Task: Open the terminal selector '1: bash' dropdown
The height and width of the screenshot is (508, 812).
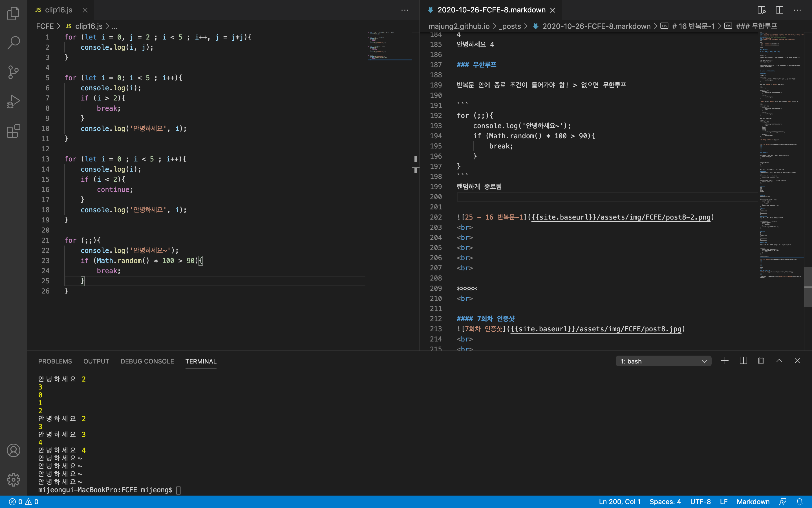Action: pos(663,361)
